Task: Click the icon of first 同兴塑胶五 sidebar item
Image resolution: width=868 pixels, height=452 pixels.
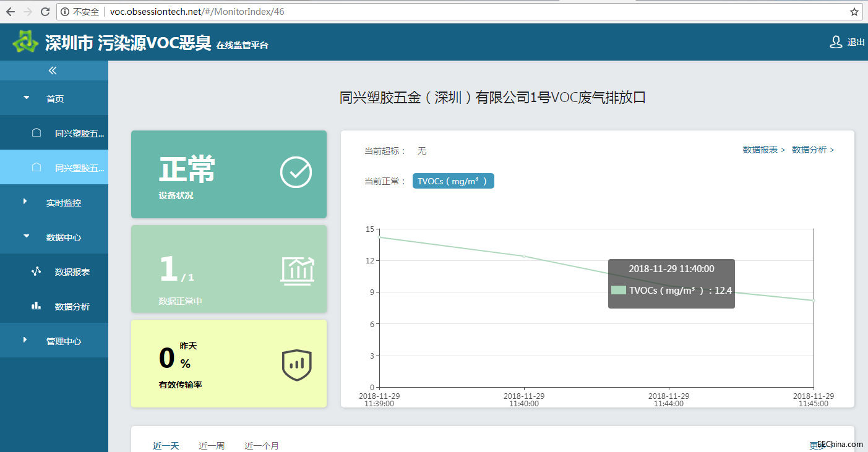Action: [37, 133]
